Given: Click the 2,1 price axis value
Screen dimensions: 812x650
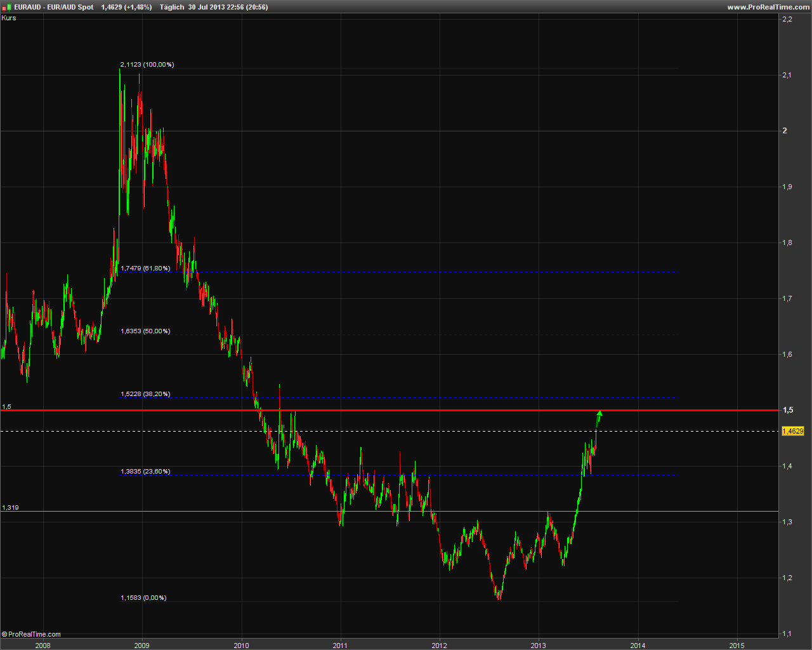Looking at the screenshot, I should (x=787, y=75).
